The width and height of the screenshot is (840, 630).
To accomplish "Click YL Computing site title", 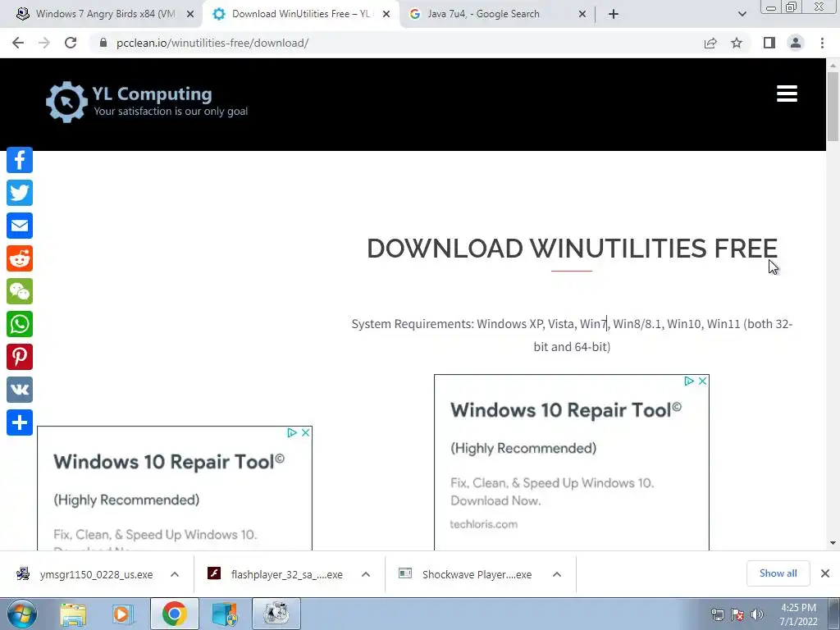I will click(152, 94).
